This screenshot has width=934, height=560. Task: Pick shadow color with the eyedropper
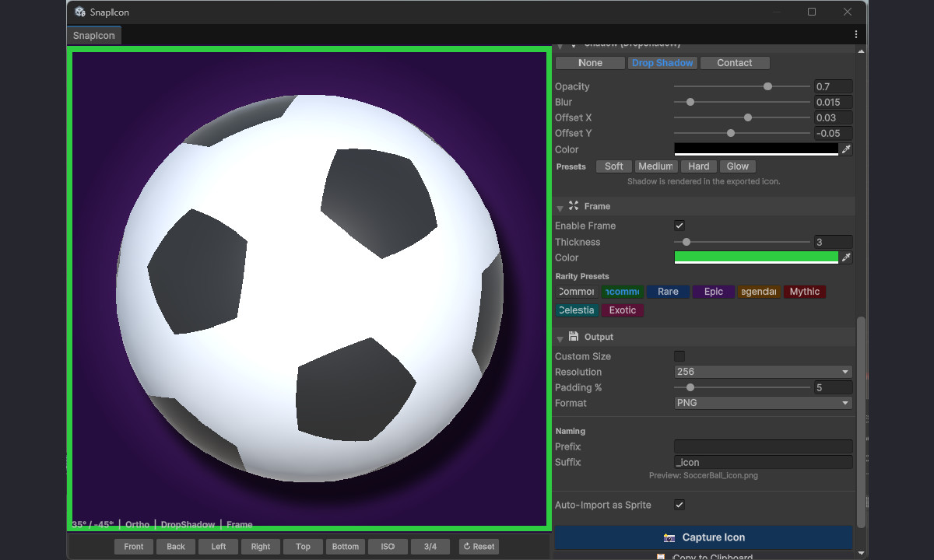(x=847, y=149)
